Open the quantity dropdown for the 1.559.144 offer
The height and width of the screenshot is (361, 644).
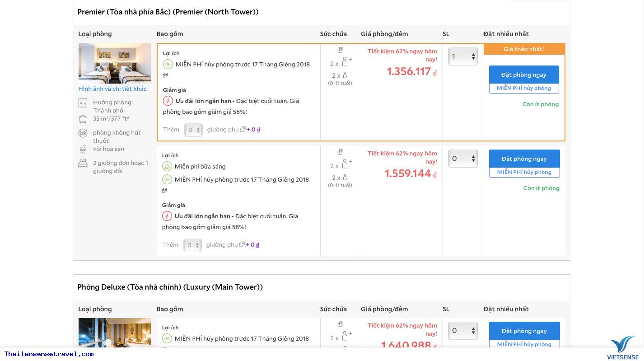click(x=463, y=159)
